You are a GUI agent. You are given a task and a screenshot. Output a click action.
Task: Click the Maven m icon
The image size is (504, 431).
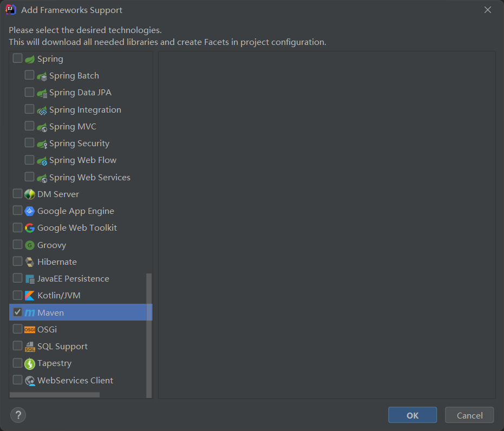tap(30, 313)
